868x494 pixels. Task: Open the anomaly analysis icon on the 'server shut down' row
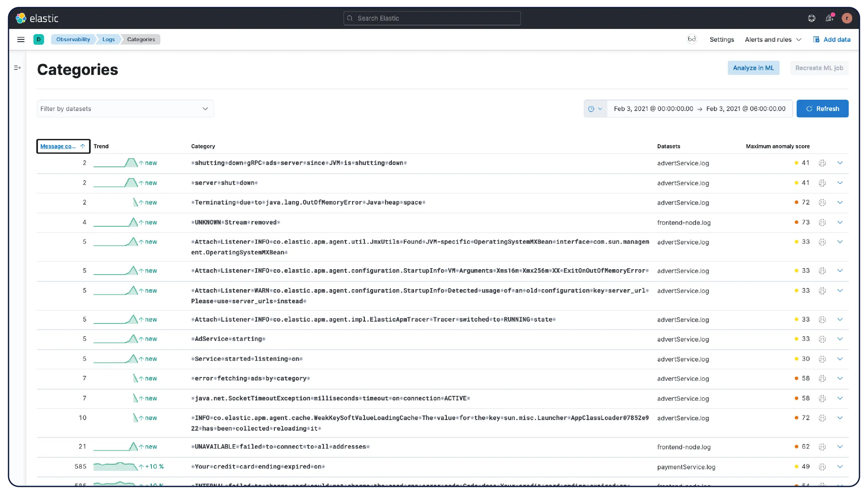point(822,183)
